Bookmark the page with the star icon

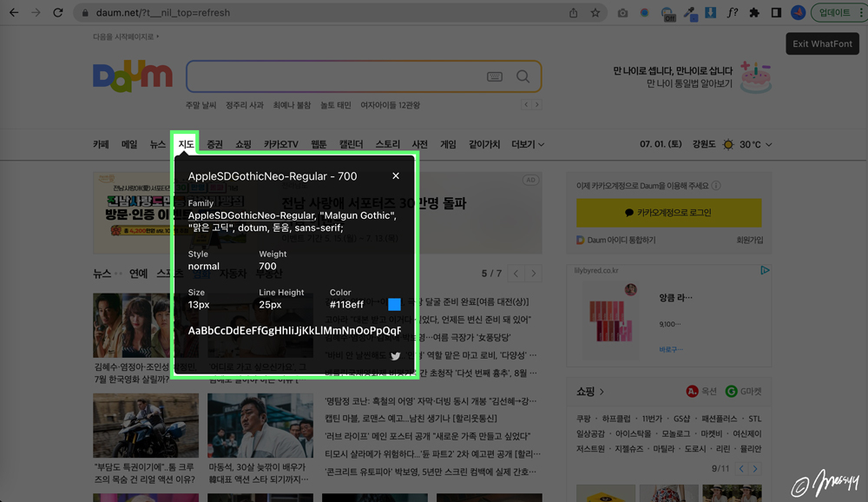pos(595,12)
